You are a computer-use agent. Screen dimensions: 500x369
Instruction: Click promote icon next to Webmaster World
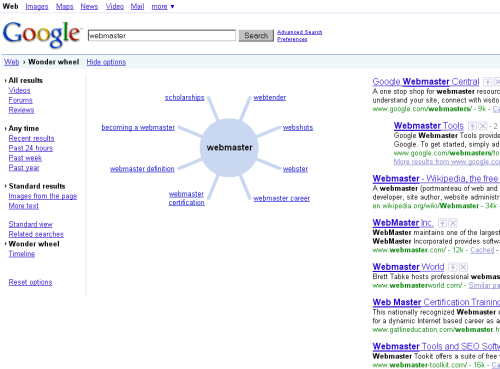452,267
